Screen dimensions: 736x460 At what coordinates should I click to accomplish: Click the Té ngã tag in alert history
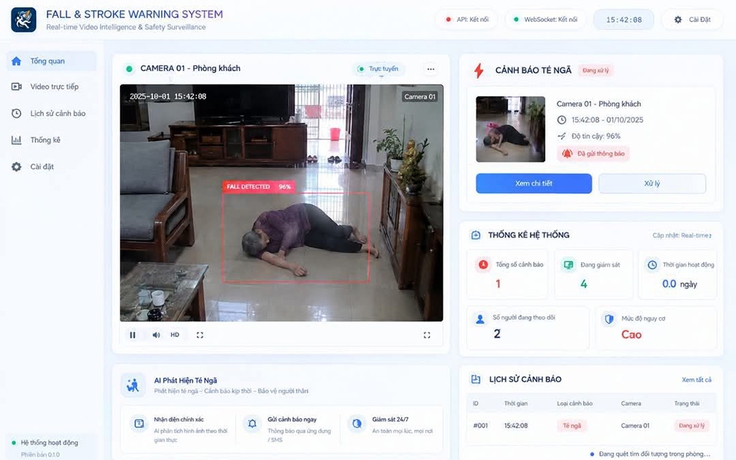(x=572, y=426)
